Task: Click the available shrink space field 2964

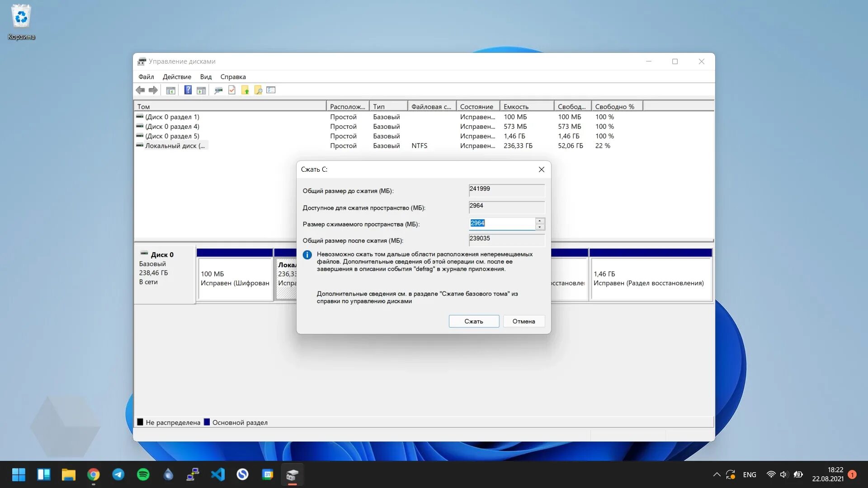Action: point(506,207)
